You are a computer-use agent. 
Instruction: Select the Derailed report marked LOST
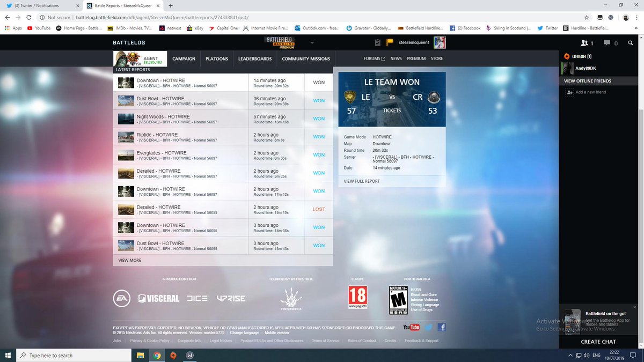(223, 209)
